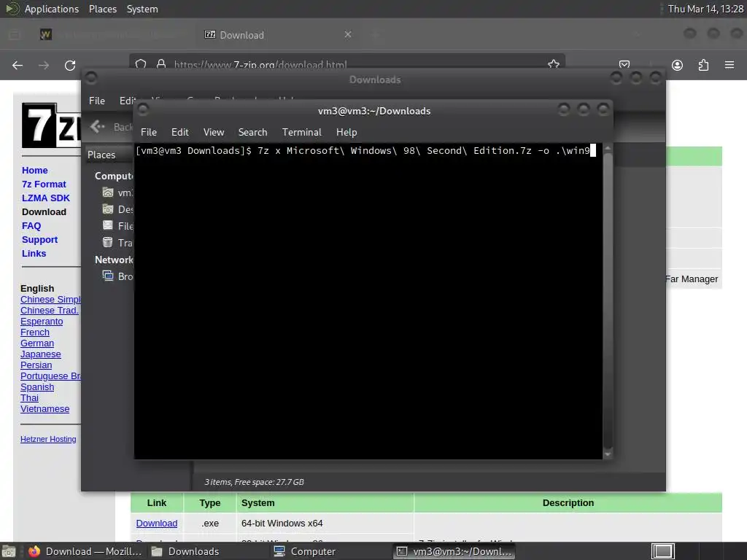Click the shield tracking protection icon

[x=141, y=64]
